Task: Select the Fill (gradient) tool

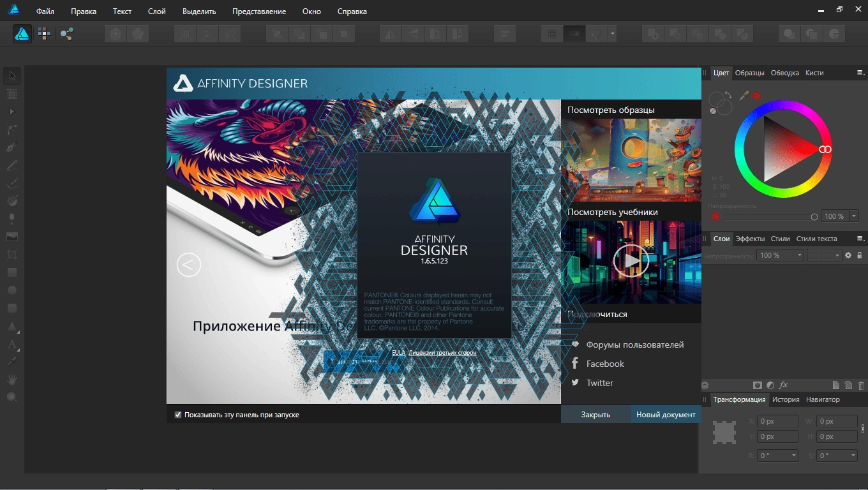Action: [11, 200]
